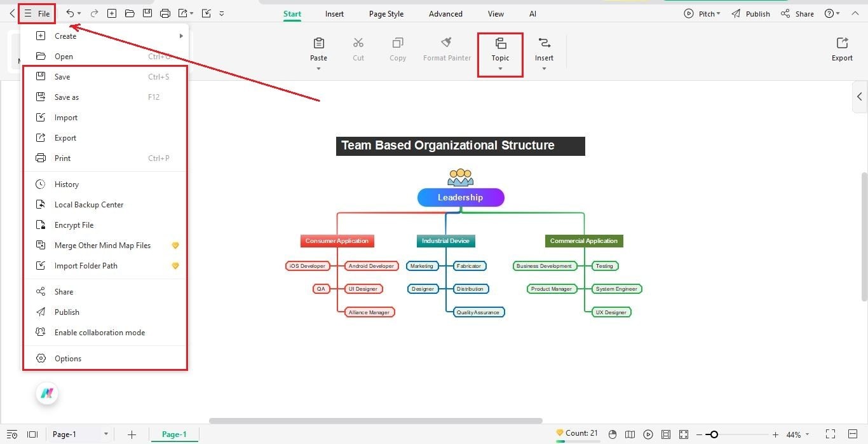Open the Paste options dropdown
Viewport: 868px width, 444px height.
coord(318,69)
